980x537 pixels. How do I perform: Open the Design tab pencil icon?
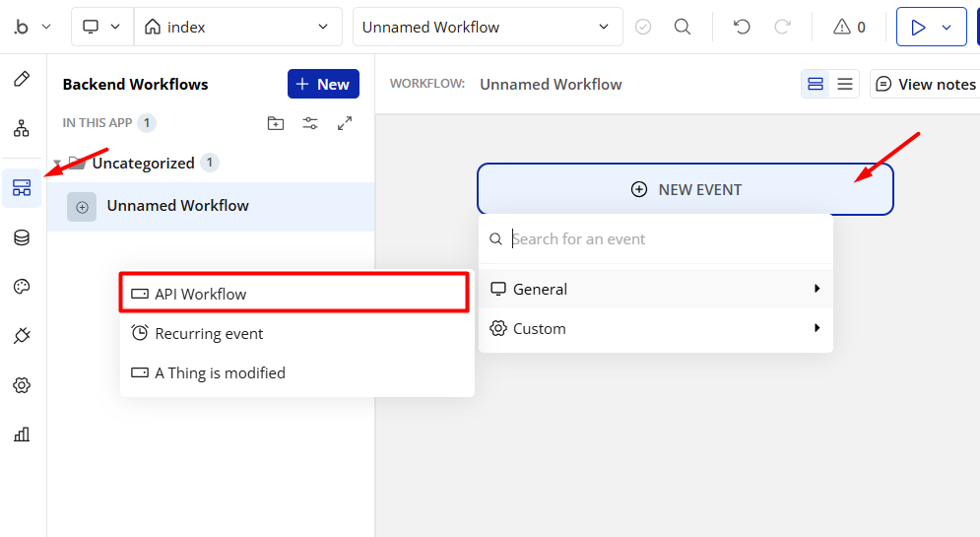pos(22,80)
